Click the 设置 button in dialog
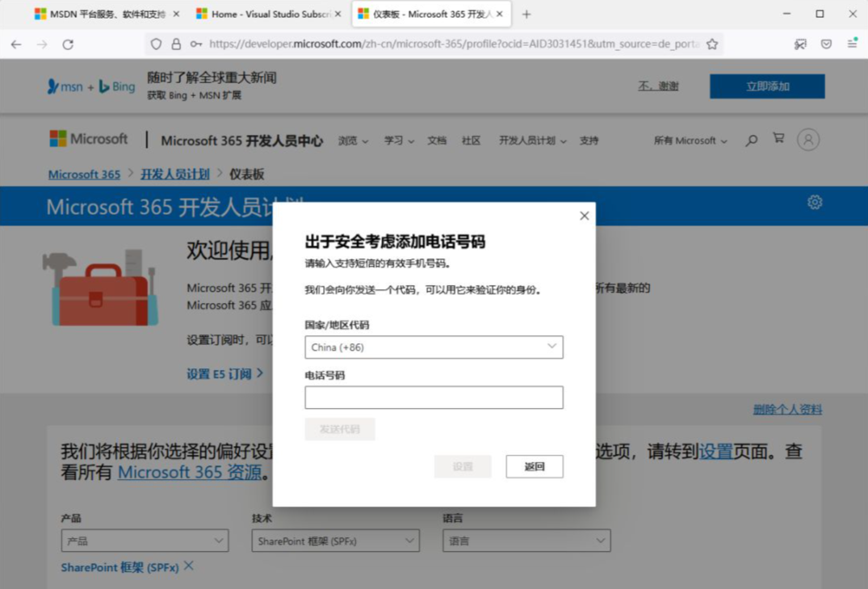Viewport: 868px width, 589px height. [x=463, y=466]
